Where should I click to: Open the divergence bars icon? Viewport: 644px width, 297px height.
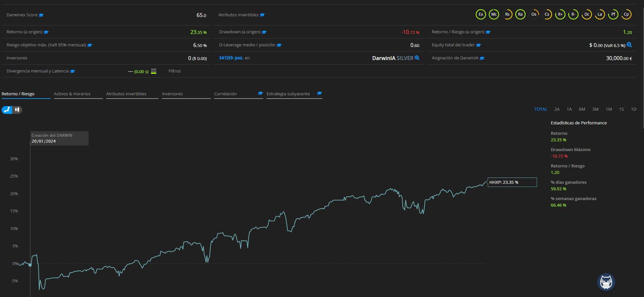click(x=154, y=71)
